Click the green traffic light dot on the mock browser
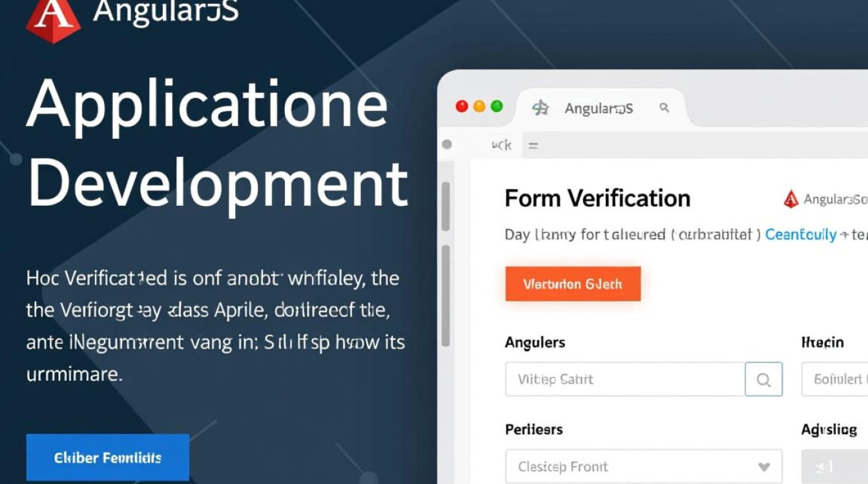868x484 pixels. pos(497,106)
